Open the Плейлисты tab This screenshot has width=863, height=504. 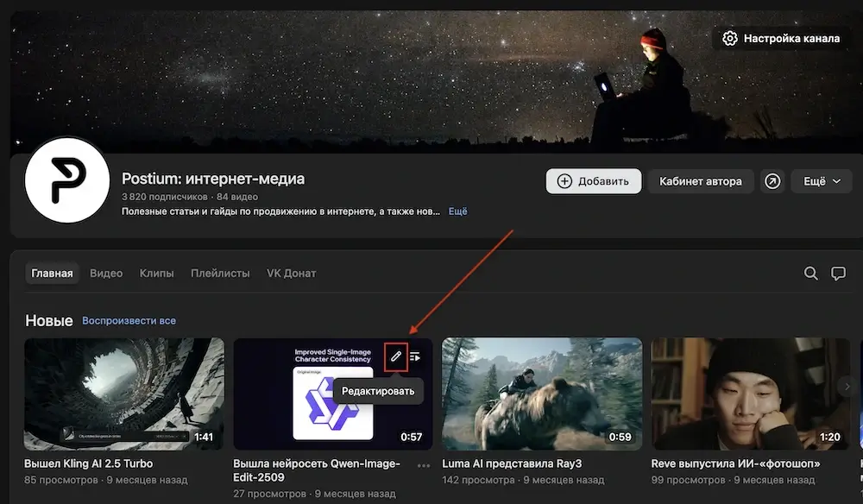point(220,274)
